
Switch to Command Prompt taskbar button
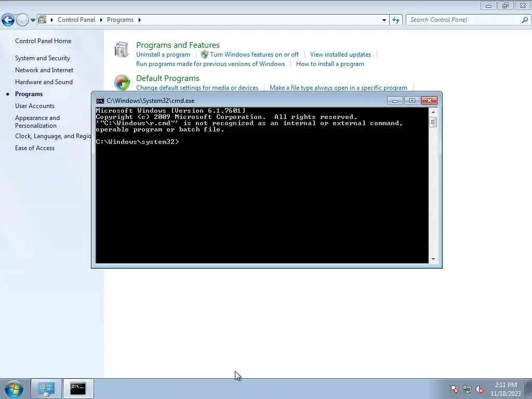pyautogui.click(x=78, y=389)
